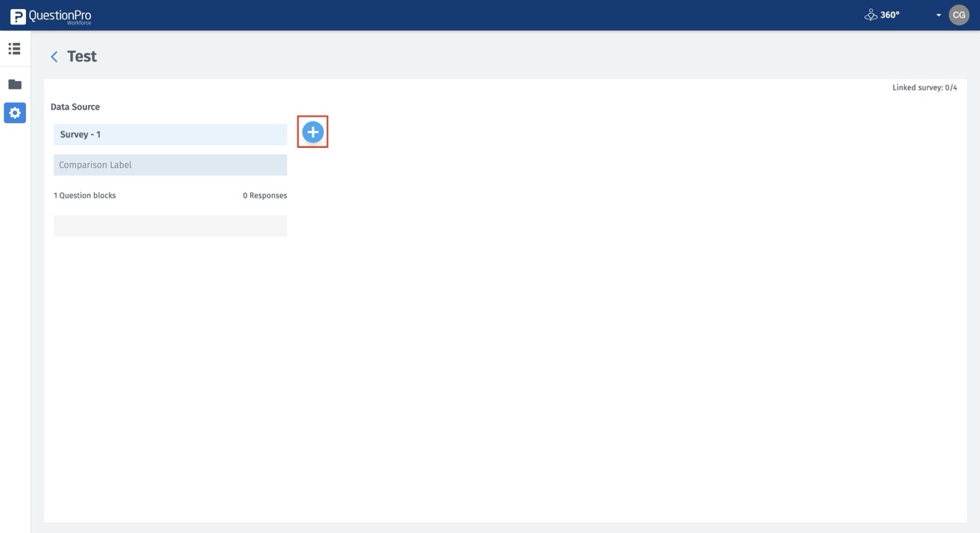Open the CG profile avatar

(959, 15)
